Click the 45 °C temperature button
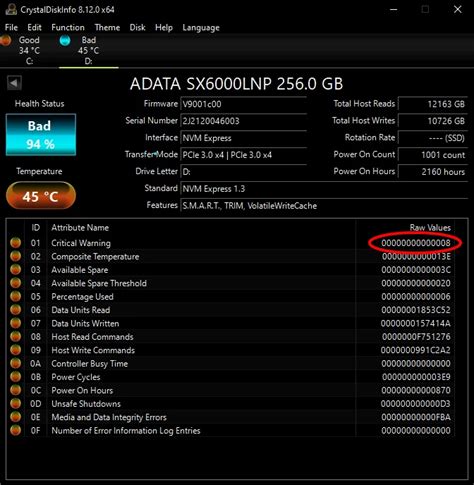The height and width of the screenshot is (485, 474). point(41,196)
